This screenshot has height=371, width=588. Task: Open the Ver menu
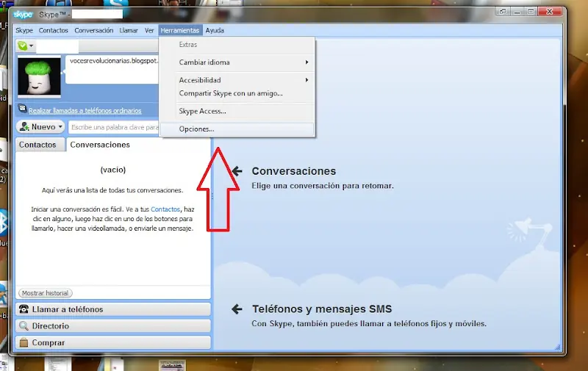[x=149, y=30]
